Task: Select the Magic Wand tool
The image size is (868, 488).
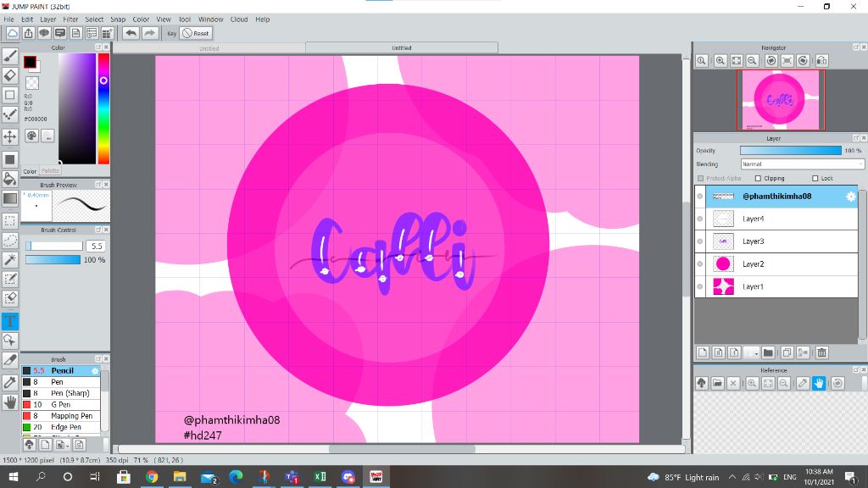Action: pyautogui.click(x=10, y=259)
